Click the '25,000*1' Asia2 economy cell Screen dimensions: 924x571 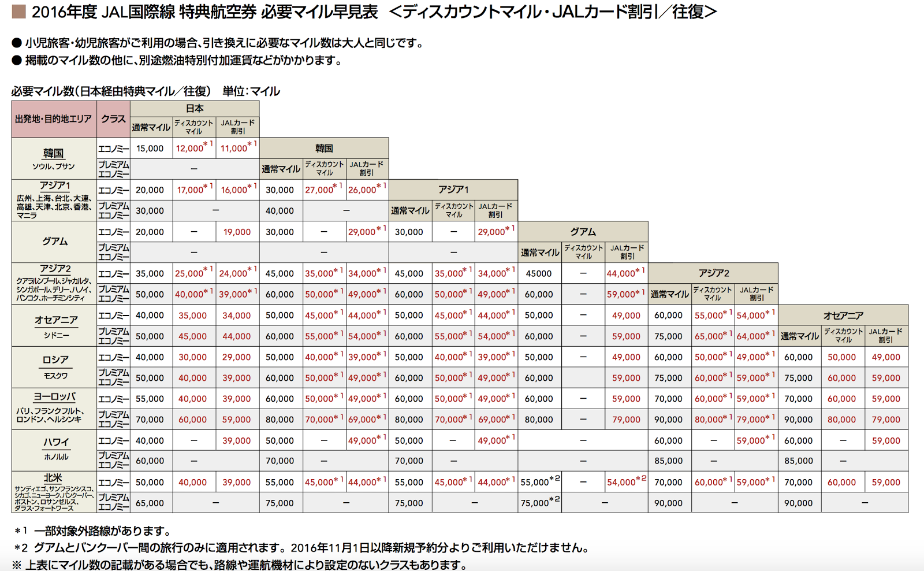(194, 273)
